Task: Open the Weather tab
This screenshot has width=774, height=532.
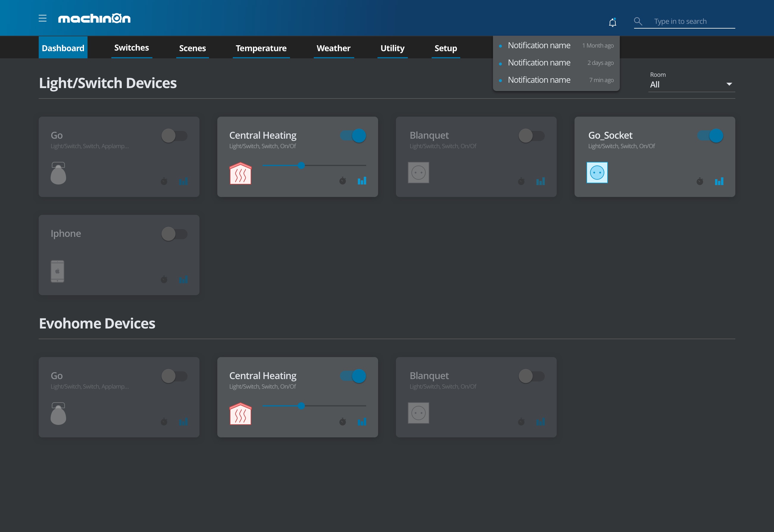Action: 334,48
